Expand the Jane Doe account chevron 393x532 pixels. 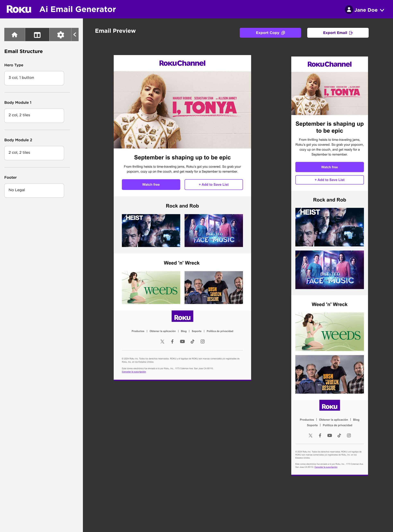coord(382,10)
